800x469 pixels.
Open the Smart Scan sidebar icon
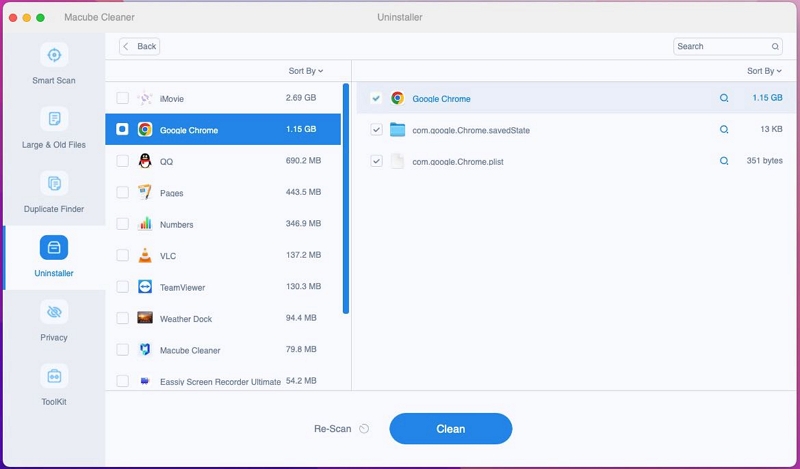(x=54, y=55)
